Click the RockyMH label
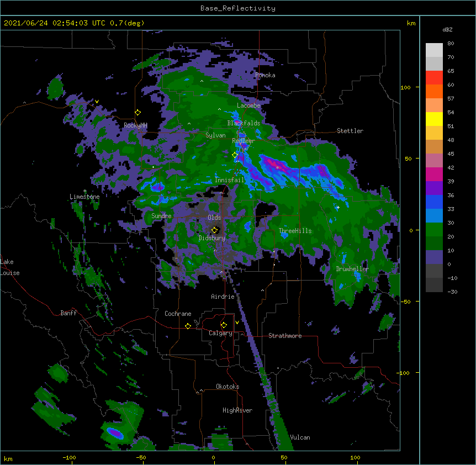The height and width of the screenshot is (465, 476). click(x=135, y=125)
